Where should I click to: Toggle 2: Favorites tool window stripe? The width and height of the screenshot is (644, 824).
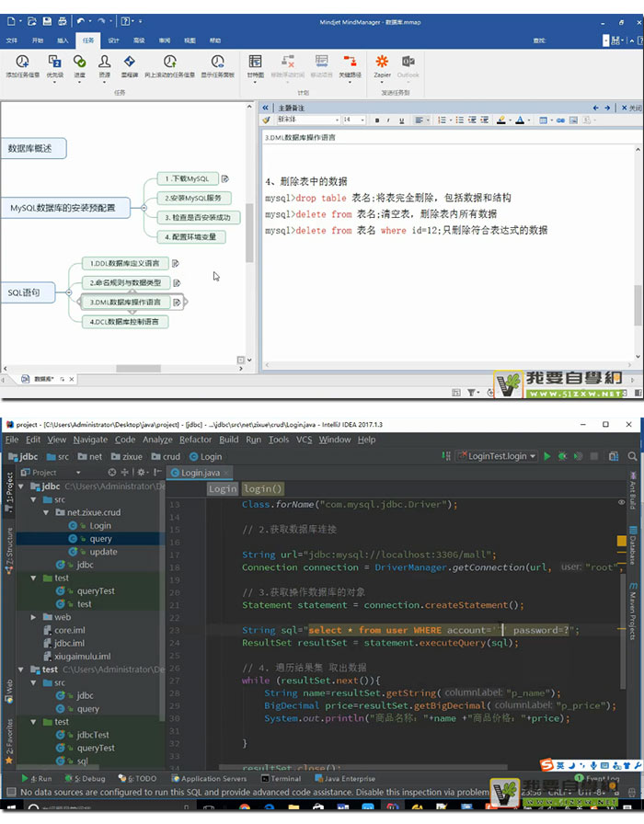click(x=9, y=741)
